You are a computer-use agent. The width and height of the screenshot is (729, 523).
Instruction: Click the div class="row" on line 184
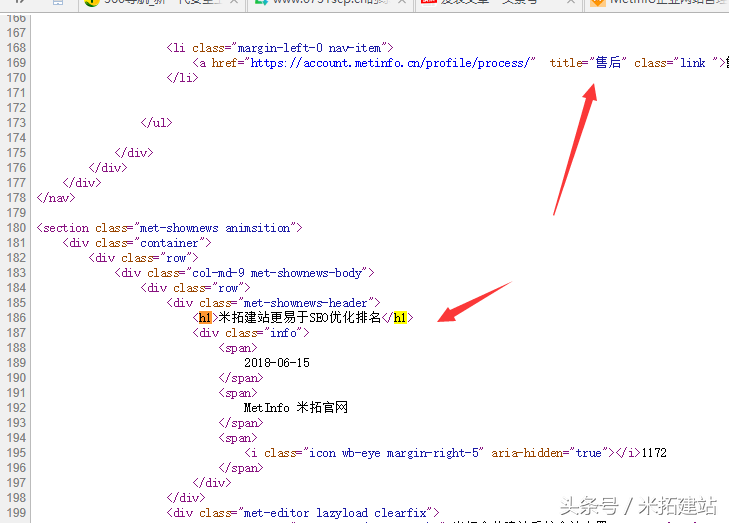(x=196, y=288)
